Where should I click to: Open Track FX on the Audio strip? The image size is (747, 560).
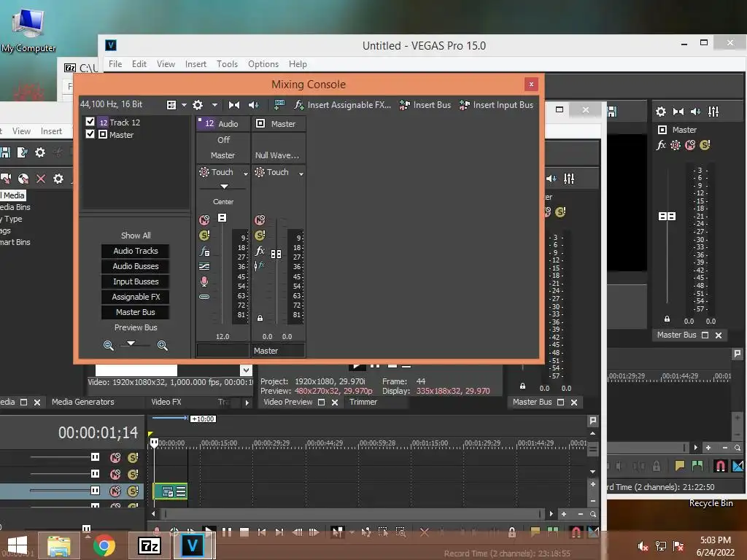pyautogui.click(x=204, y=251)
